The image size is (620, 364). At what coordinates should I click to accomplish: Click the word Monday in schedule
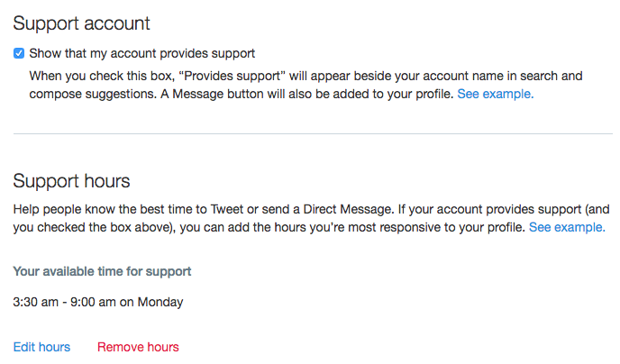coord(160,302)
